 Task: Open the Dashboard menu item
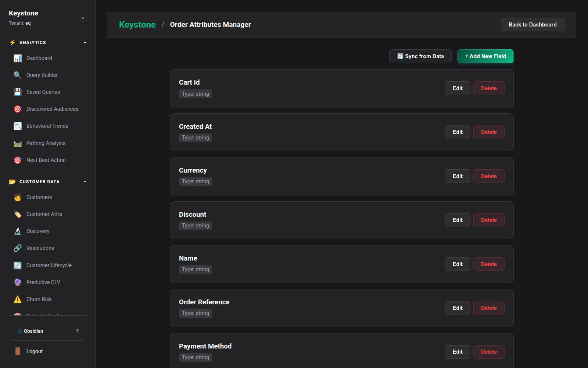[48, 58]
